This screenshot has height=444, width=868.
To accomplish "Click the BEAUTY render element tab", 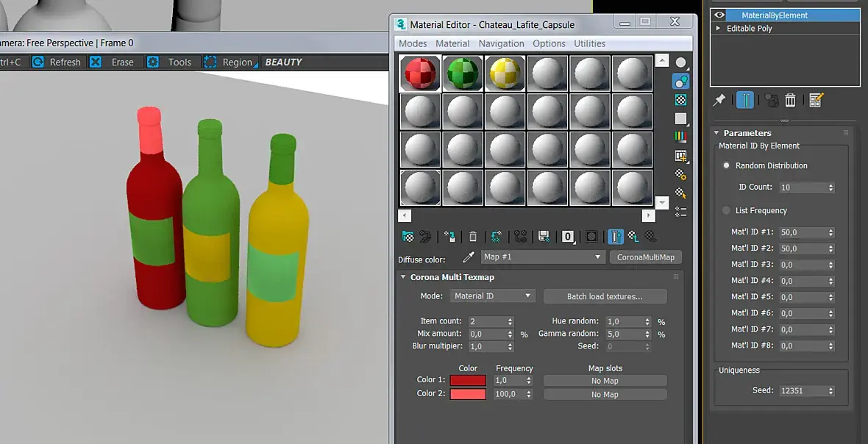I will coord(283,62).
